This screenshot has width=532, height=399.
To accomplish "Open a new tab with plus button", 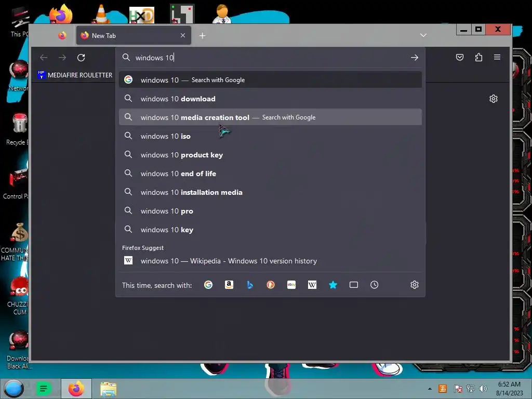I will coord(203,36).
